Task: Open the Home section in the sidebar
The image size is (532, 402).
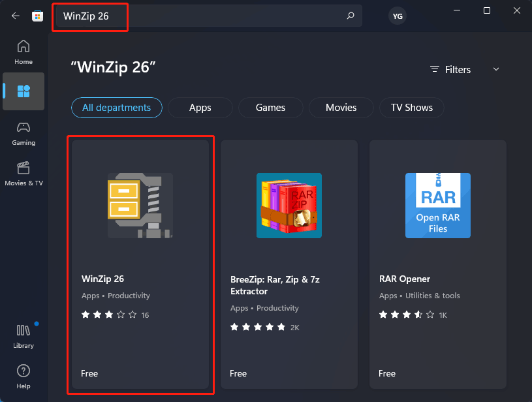Action: coord(23,51)
